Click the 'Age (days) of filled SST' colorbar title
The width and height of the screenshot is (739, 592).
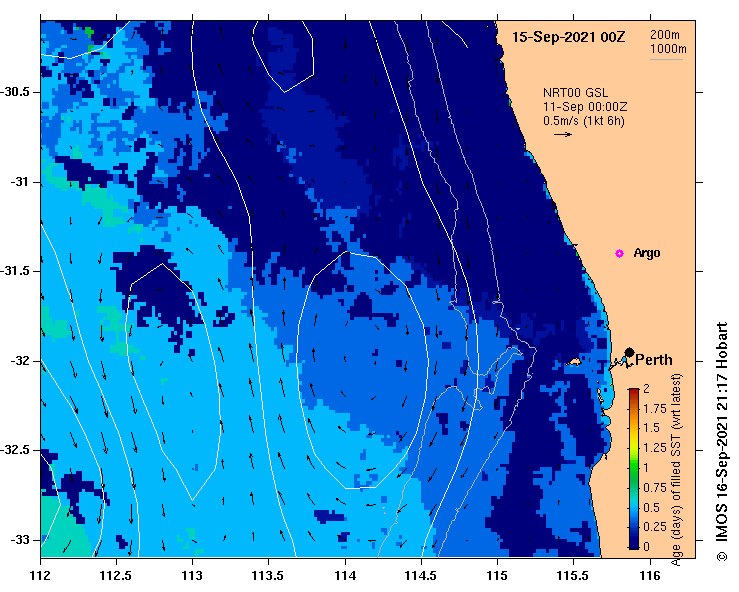pos(676,469)
